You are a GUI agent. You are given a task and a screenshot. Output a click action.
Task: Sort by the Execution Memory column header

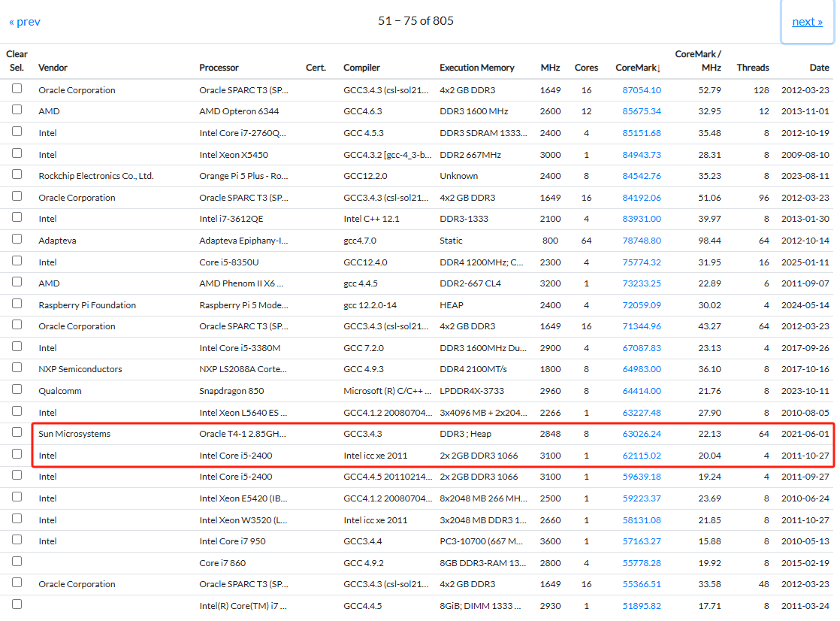pos(477,68)
